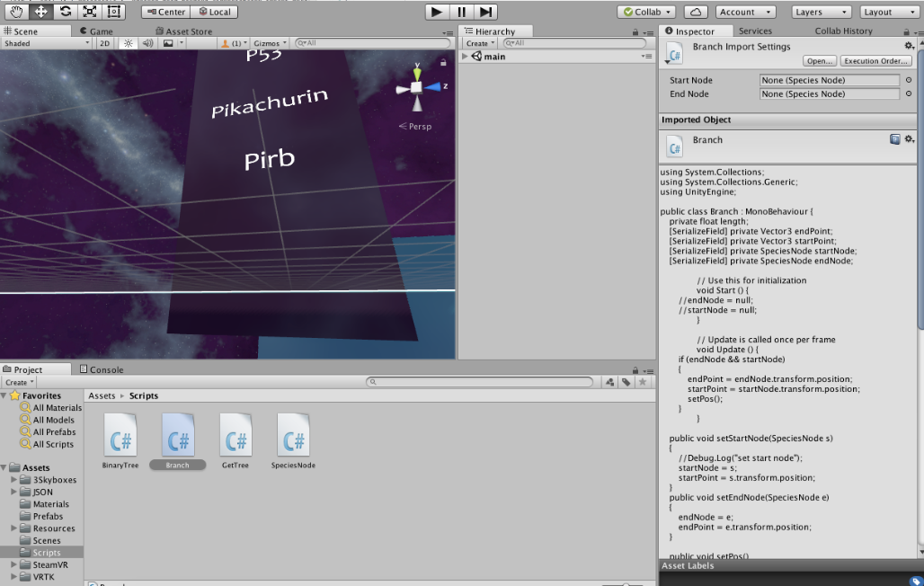Toggle Local handle rotation
The height and width of the screenshot is (586, 924).
click(x=215, y=12)
